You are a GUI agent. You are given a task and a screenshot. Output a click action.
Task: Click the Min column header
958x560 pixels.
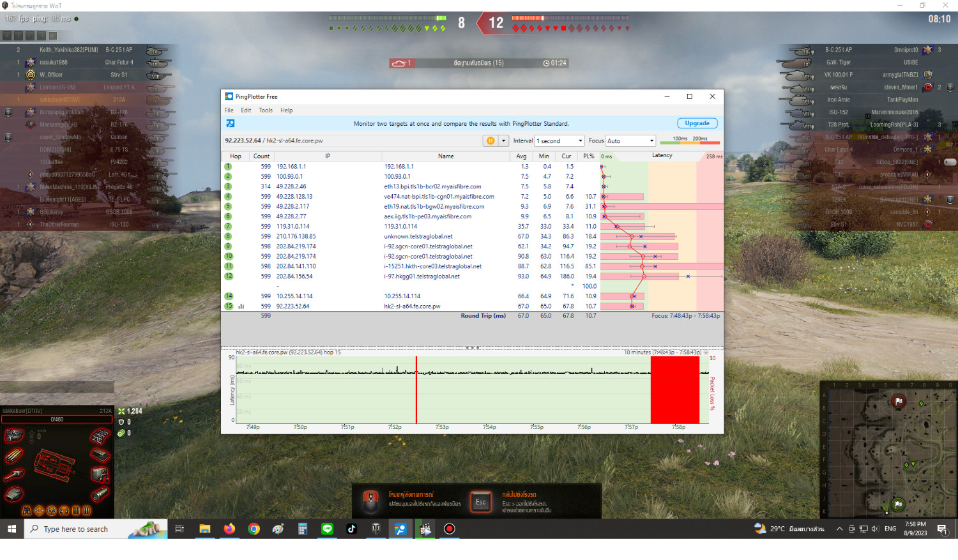(x=544, y=156)
